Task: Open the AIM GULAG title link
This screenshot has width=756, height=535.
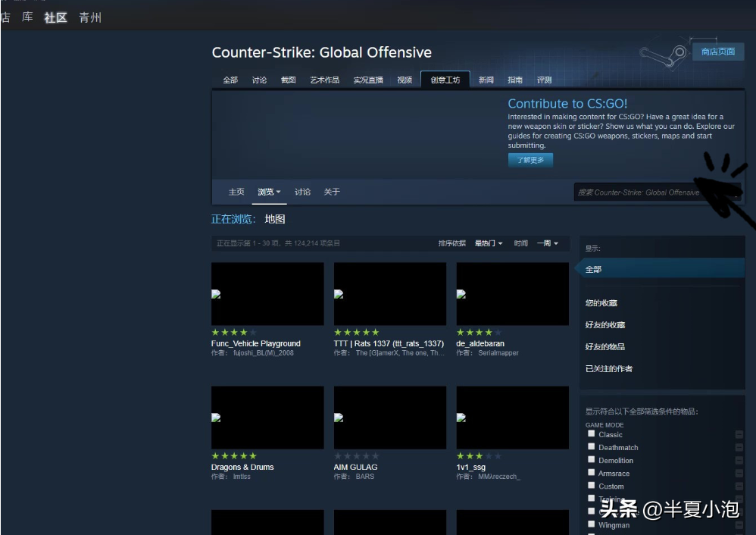Action: 355,467
